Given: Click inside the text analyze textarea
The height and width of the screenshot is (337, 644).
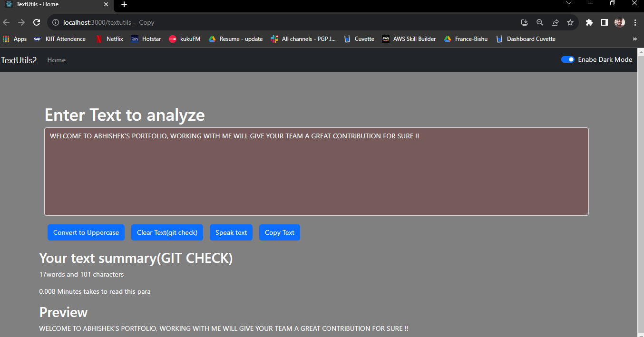Looking at the screenshot, I should [x=316, y=172].
